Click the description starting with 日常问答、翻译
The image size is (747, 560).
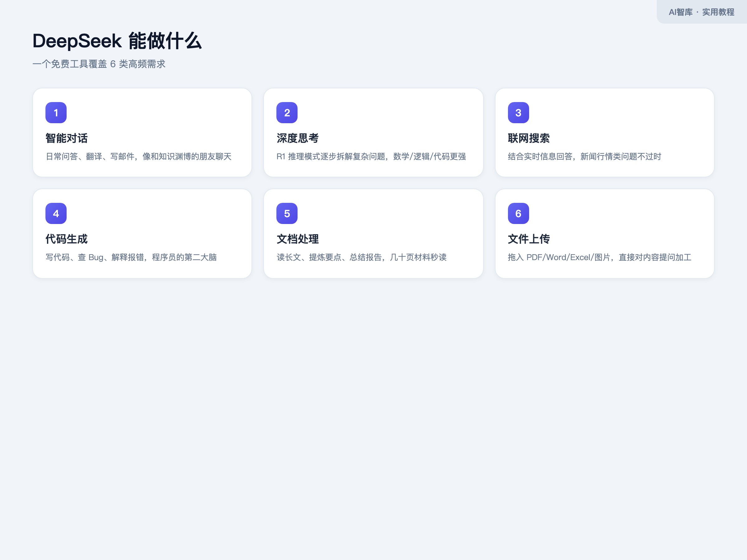[x=139, y=156]
